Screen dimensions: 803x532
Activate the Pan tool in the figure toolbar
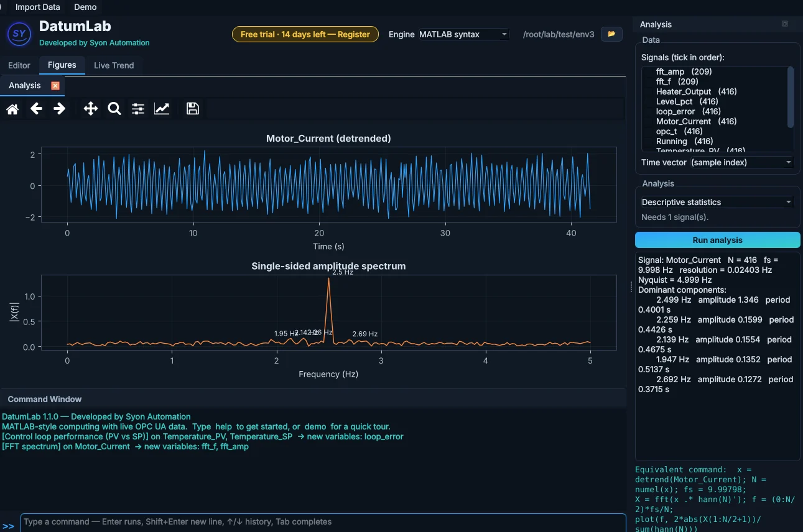[x=91, y=109]
